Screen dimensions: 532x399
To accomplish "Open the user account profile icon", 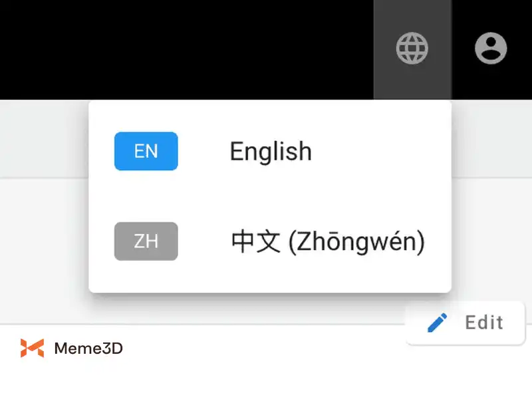I will click(x=491, y=48).
